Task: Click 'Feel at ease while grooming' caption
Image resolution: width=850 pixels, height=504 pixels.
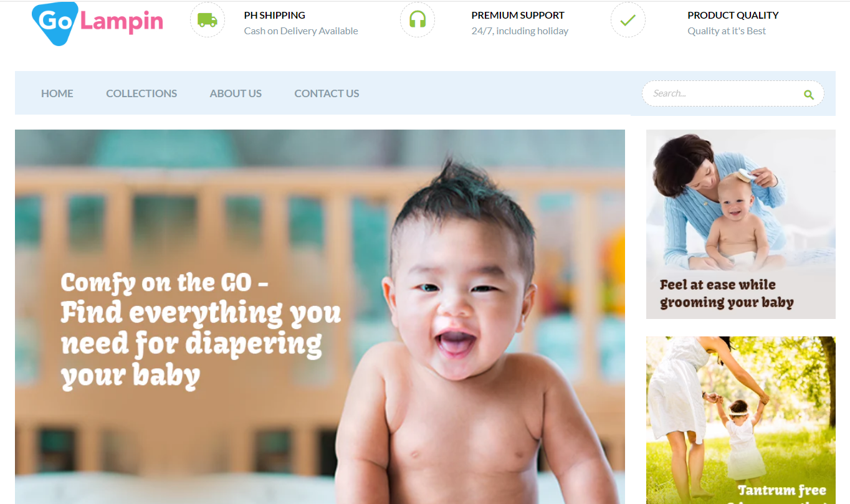Action: pyautogui.click(x=727, y=293)
